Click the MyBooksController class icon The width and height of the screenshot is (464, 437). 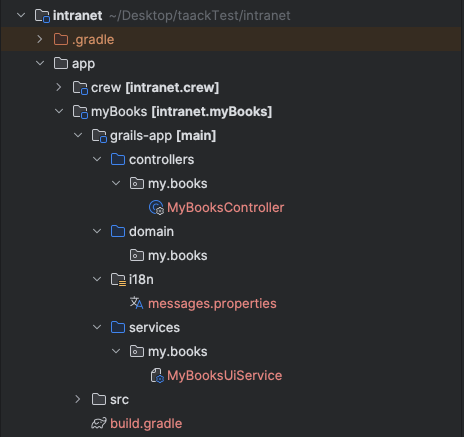[x=156, y=207]
